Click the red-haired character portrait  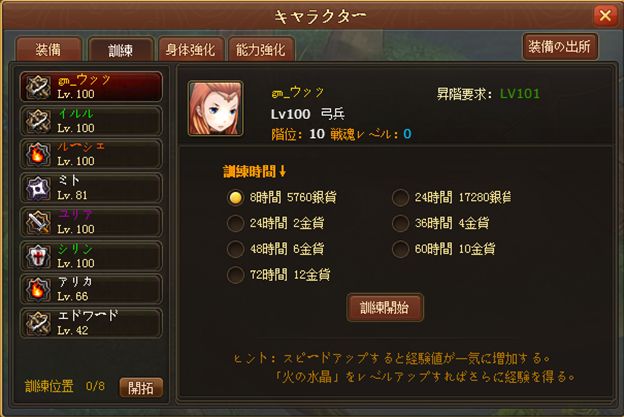(215, 109)
